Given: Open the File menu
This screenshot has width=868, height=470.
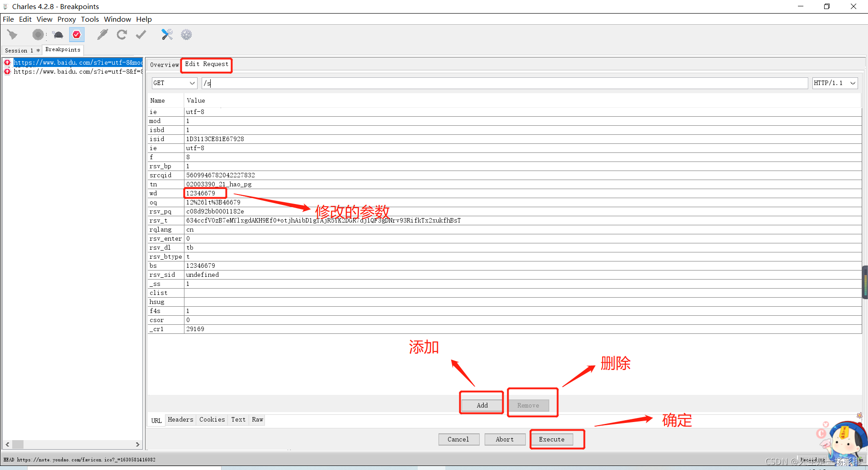Looking at the screenshot, I should click(8, 19).
